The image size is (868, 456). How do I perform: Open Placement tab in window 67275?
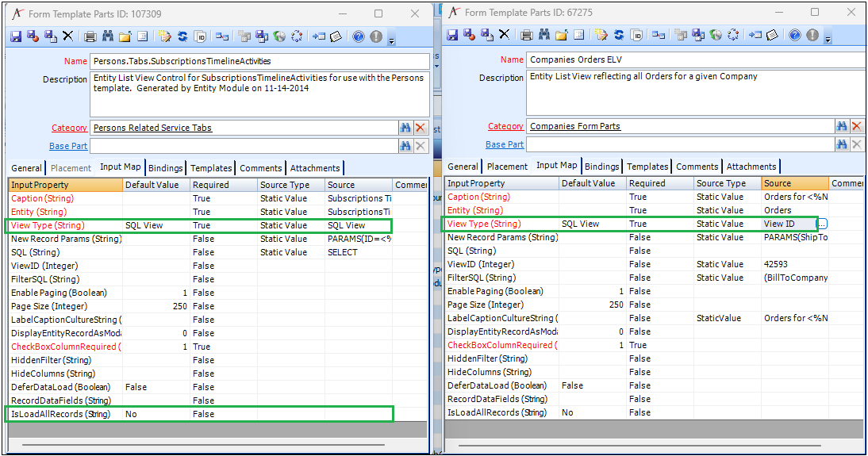(507, 167)
